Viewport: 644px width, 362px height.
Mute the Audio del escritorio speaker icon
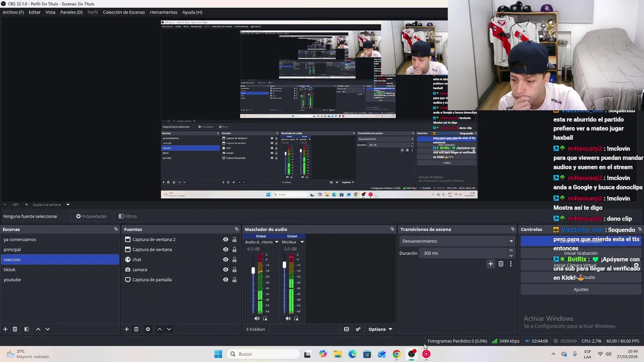coord(257,318)
